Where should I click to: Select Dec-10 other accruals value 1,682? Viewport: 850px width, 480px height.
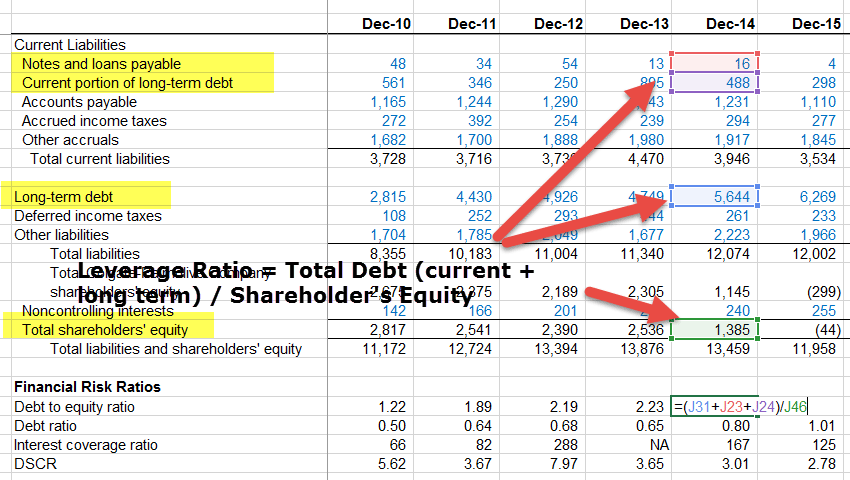tap(388, 139)
